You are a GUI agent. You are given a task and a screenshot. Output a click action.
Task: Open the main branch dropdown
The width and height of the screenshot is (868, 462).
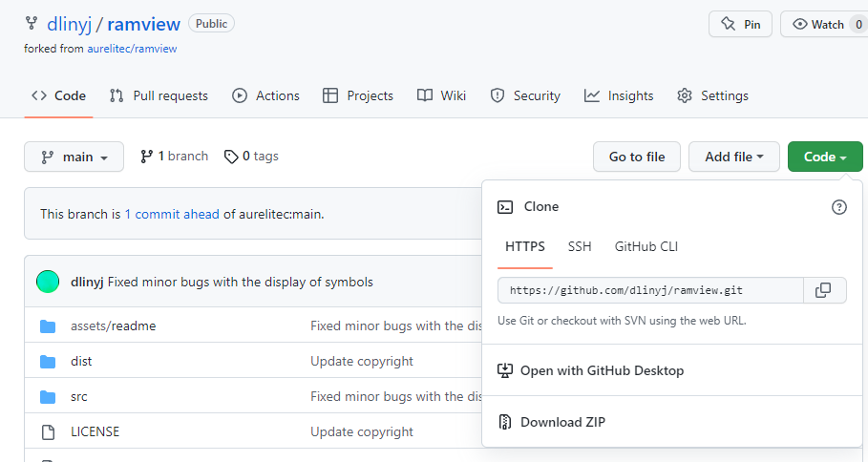click(x=74, y=157)
